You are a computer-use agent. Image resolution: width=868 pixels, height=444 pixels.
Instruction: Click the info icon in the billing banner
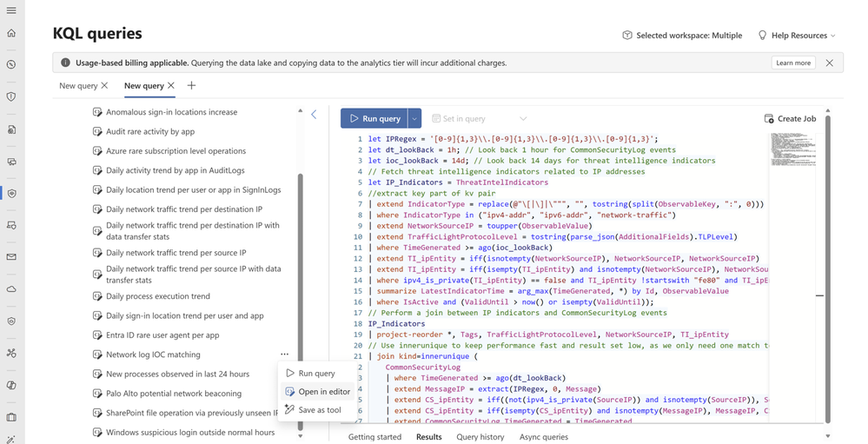[65, 63]
